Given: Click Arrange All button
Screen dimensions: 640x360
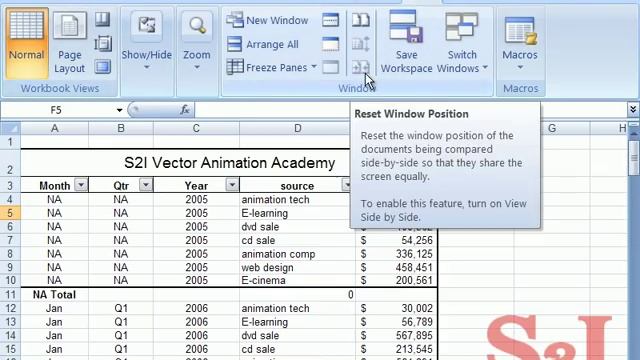Looking at the screenshot, I should tap(263, 44).
